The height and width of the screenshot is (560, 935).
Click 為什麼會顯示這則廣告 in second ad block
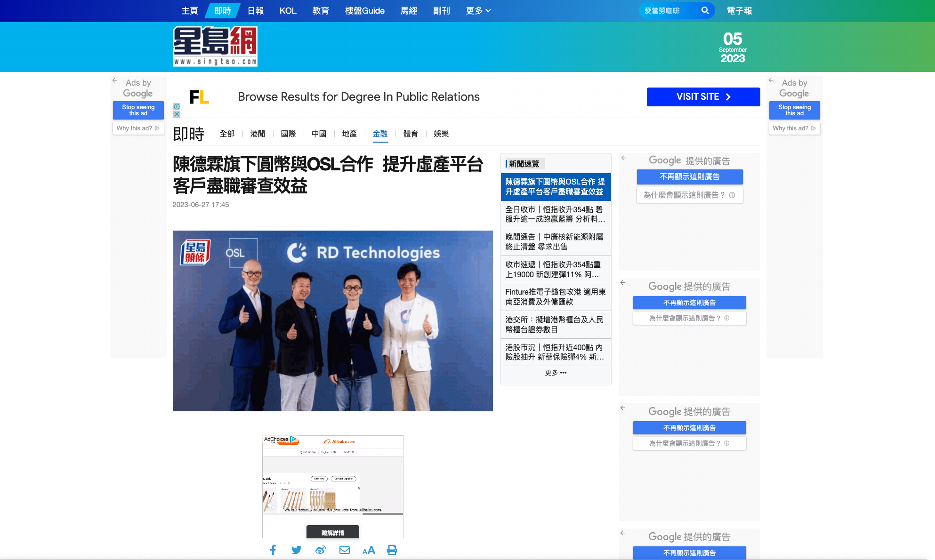[x=690, y=318]
